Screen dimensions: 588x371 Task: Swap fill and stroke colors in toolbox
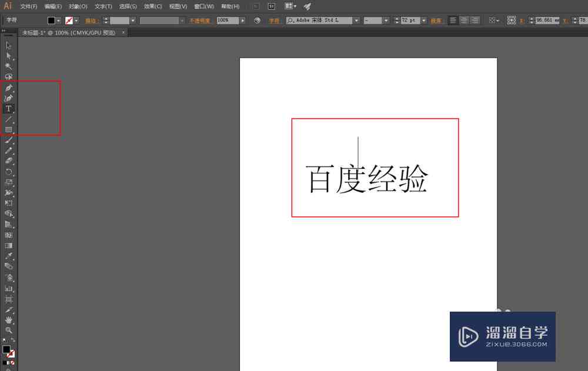pos(13,340)
